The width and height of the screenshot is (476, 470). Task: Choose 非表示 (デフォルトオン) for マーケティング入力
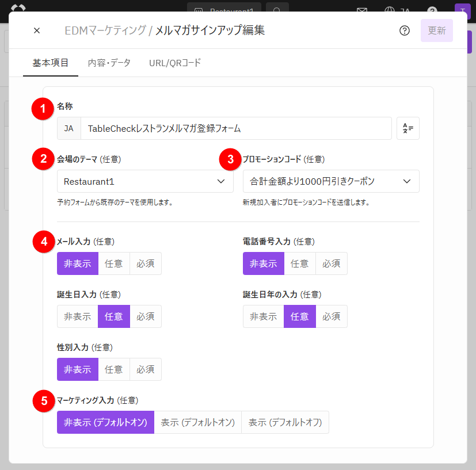tap(105, 422)
